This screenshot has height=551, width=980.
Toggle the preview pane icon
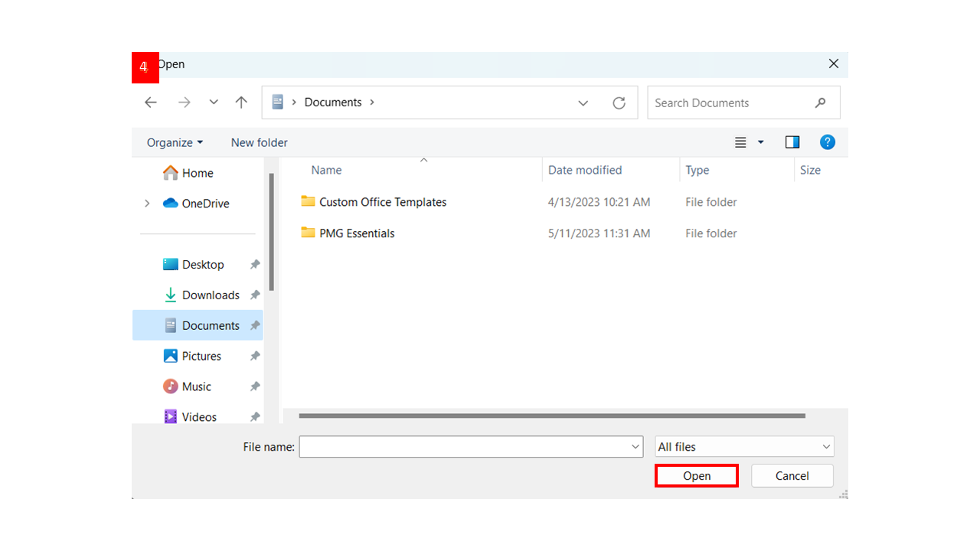792,142
